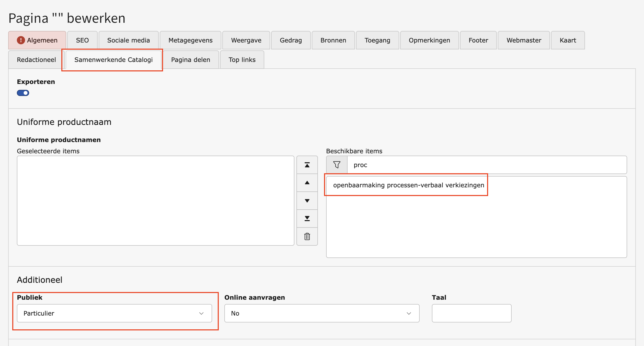This screenshot has width=644, height=346.
Task: Click the filter funnel icon
Action: pyautogui.click(x=337, y=165)
